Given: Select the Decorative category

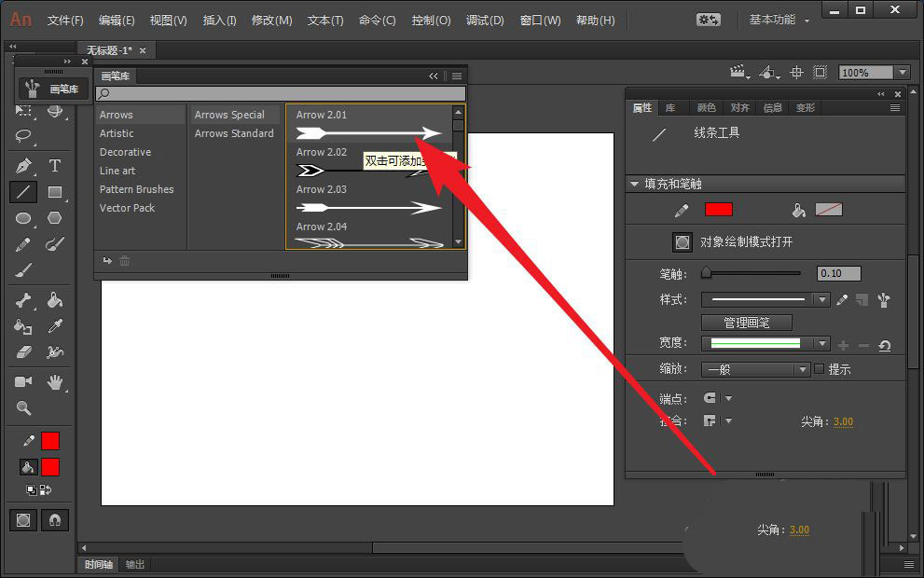Looking at the screenshot, I should tap(125, 152).
